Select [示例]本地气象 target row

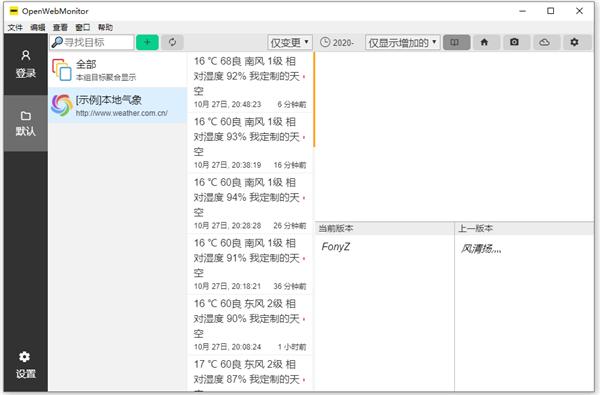tap(117, 105)
